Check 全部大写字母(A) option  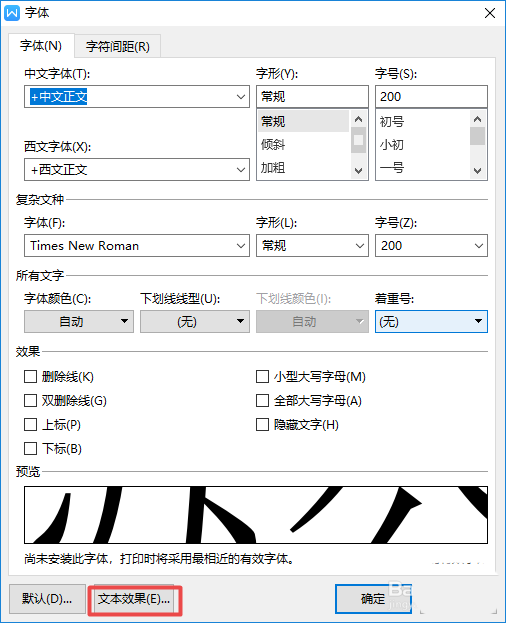click(x=262, y=400)
